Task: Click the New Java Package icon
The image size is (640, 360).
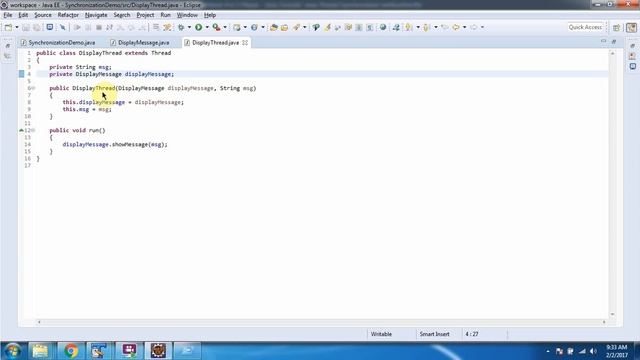Action: pyautogui.click(x=236, y=27)
